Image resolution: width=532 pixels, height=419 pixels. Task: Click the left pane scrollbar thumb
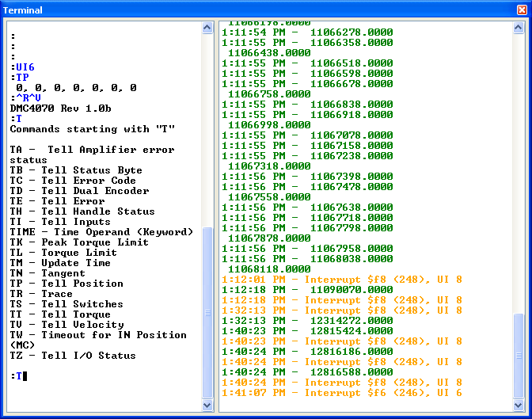207,310
